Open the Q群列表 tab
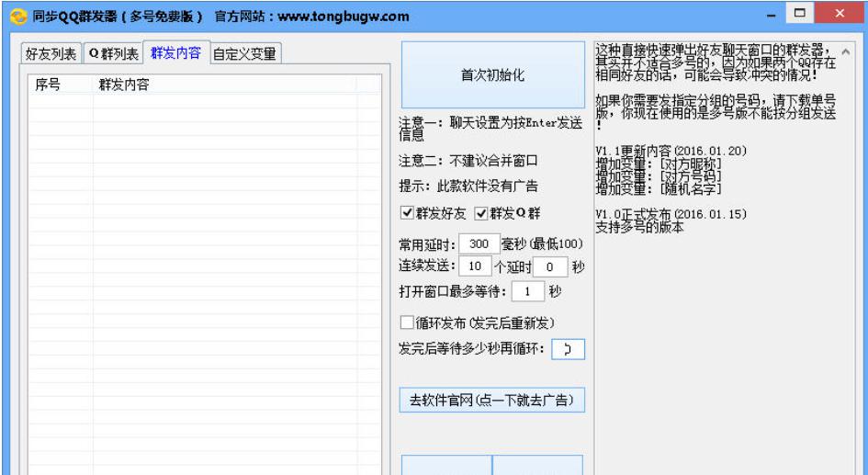 [113, 53]
